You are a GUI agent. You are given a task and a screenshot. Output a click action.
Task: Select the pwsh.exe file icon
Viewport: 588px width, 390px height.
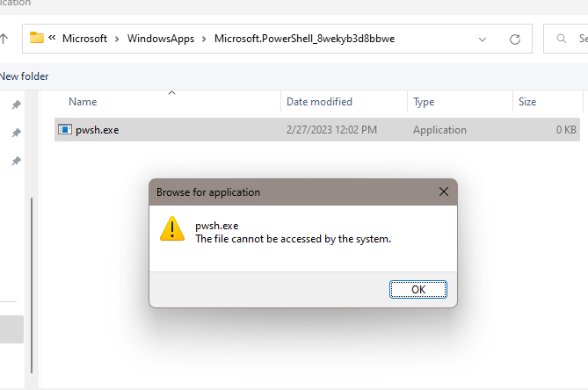click(65, 130)
